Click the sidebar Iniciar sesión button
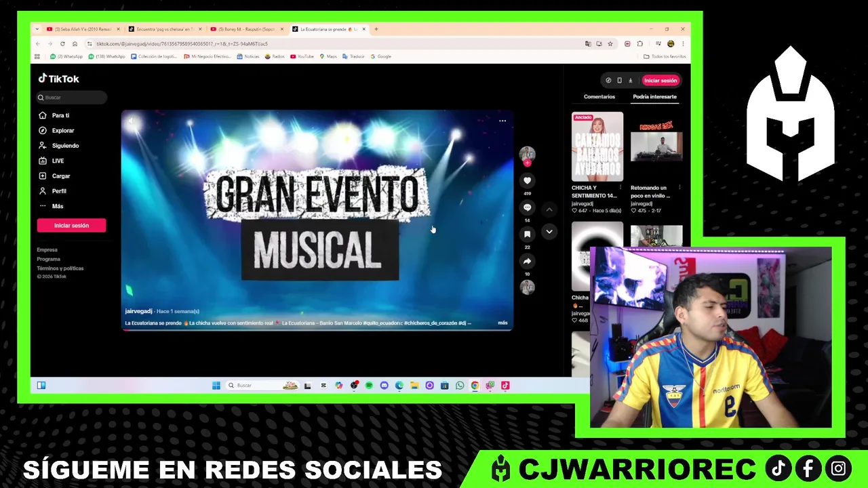The image size is (868, 488). coord(71,225)
